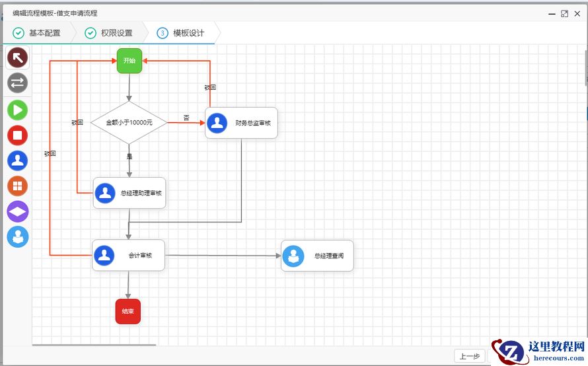Select the pointer arrow tool
This screenshot has width=588, height=366.
[18, 57]
